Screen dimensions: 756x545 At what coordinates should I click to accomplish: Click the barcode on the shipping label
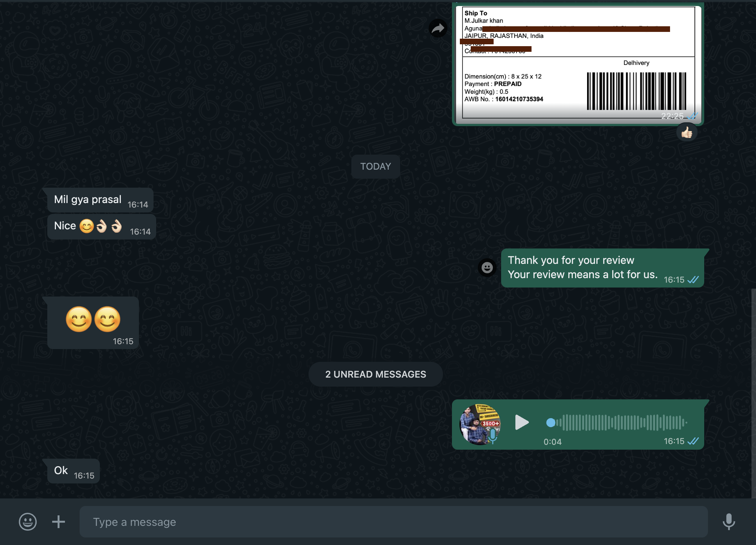636,91
